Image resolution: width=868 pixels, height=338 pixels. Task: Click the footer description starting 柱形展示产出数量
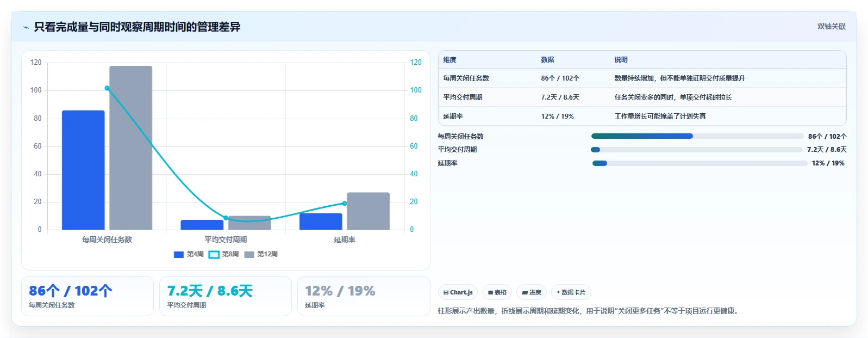tap(589, 311)
